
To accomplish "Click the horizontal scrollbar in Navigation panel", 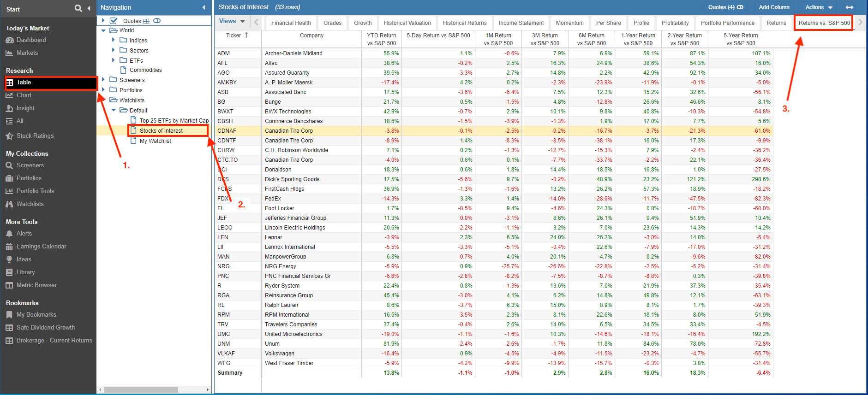I will pos(141,390).
